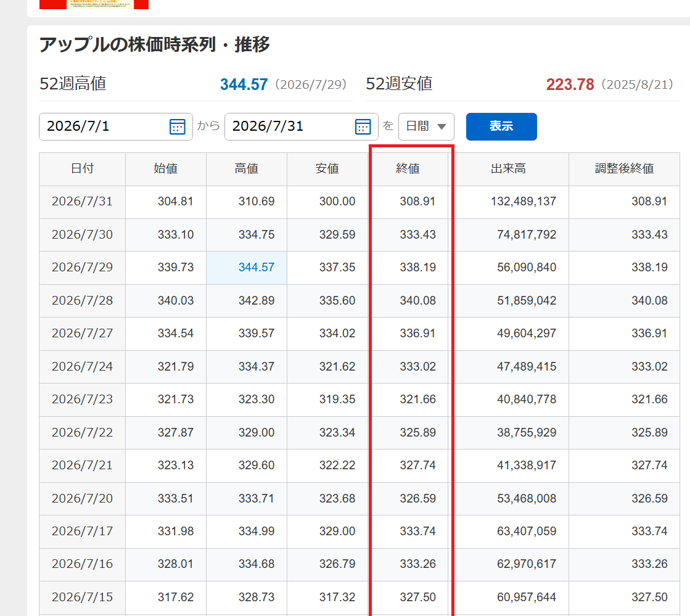Image resolution: width=690 pixels, height=616 pixels.
Task: Click the 日付 column header
Action: [82, 169]
